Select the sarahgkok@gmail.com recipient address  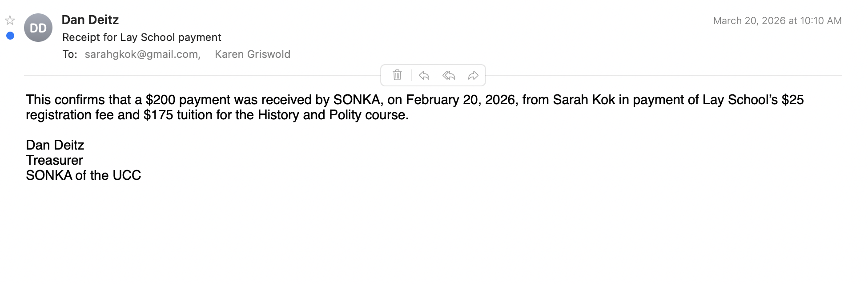[142, 54]
